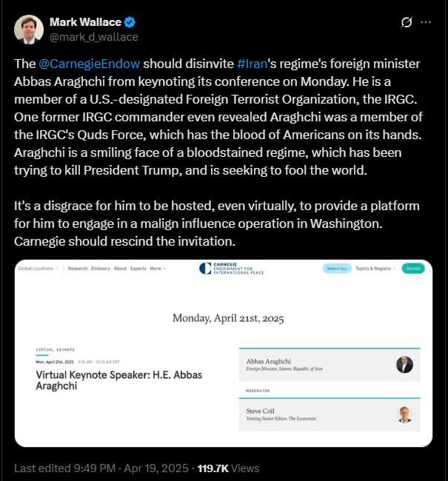
Task: Open the Topics & Regions dropdown
Action: [375, 269]
